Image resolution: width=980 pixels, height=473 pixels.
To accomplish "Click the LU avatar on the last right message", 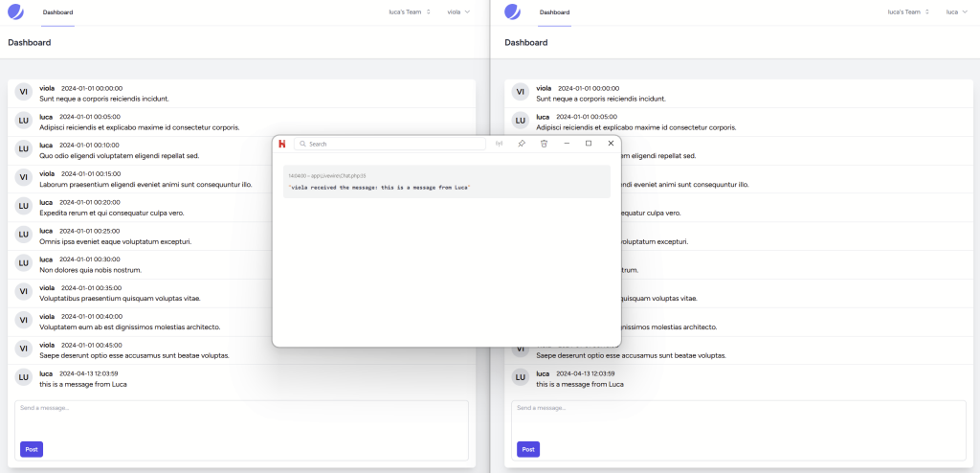I will (x=521, y=378).
